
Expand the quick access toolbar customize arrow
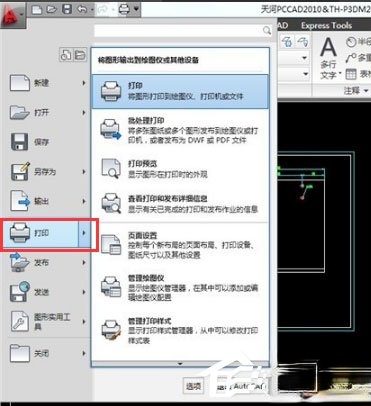[x=136, y=10]
